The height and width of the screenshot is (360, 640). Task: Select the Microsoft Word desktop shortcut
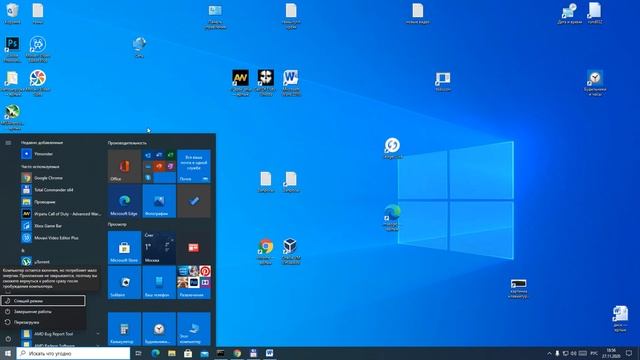click(x=291, y=82)
